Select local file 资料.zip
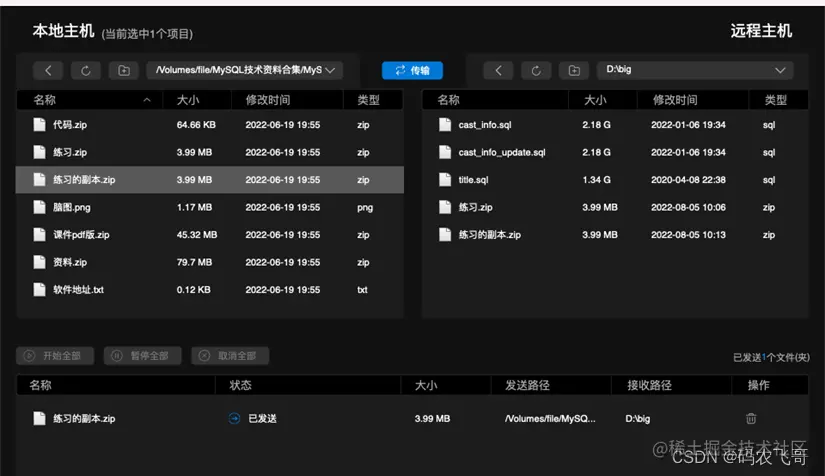The height and width of the screenshot is (476, 825). click(210, 262)
